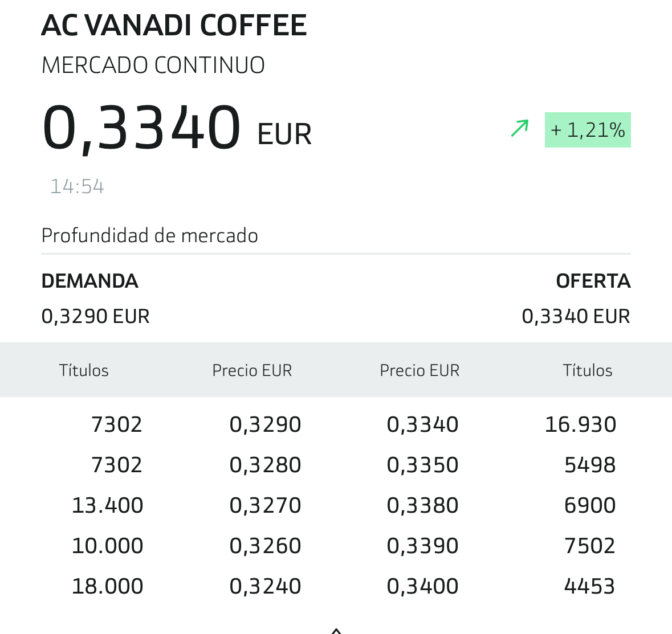Click the left Títulos column header
This screenshot has height=634, width=672.
click(84, 370)
